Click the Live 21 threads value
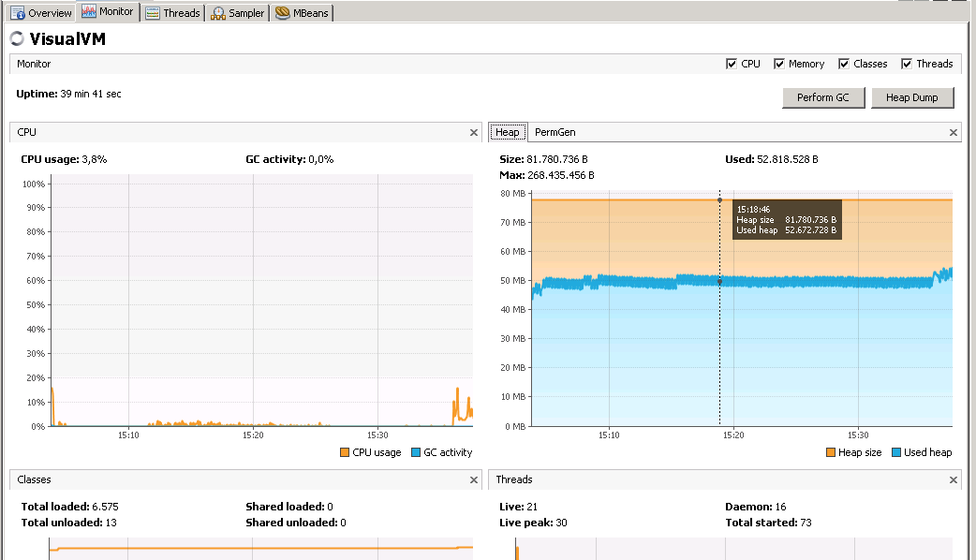Image resolution: width=976 pixels, height=560 pixels. click(x=532, y=507)
